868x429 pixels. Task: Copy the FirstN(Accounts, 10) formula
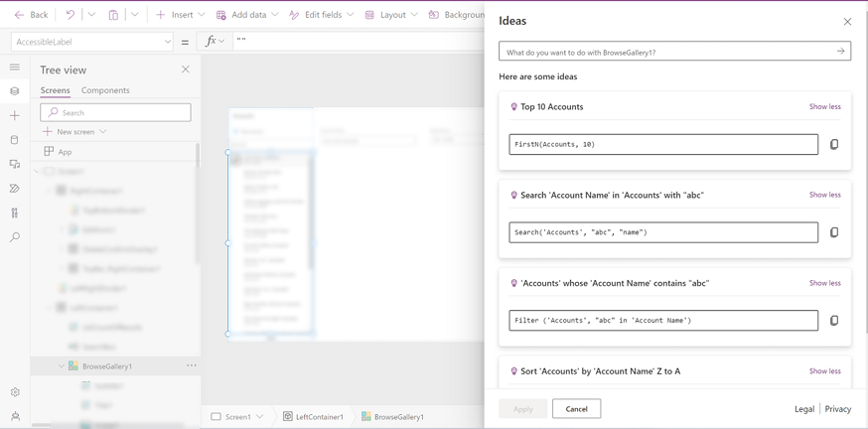pyautogui.click(x=833, y=145)
